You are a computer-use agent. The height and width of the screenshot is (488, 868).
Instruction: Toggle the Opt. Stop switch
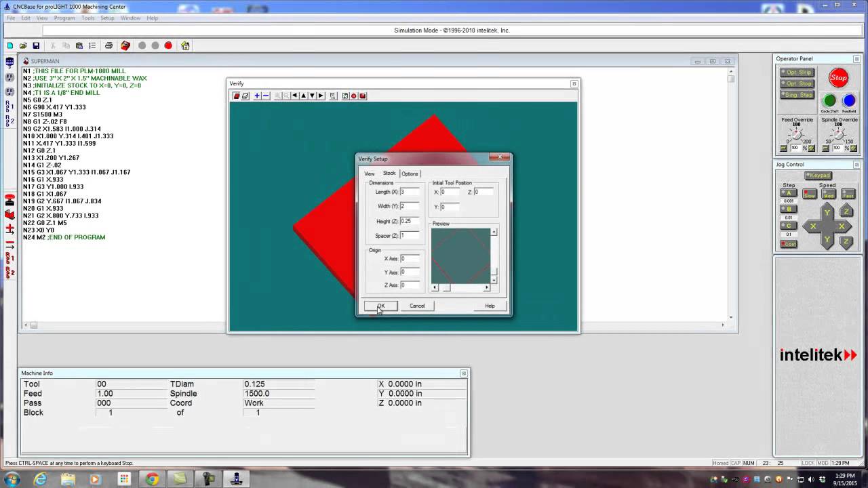point(797,83)
